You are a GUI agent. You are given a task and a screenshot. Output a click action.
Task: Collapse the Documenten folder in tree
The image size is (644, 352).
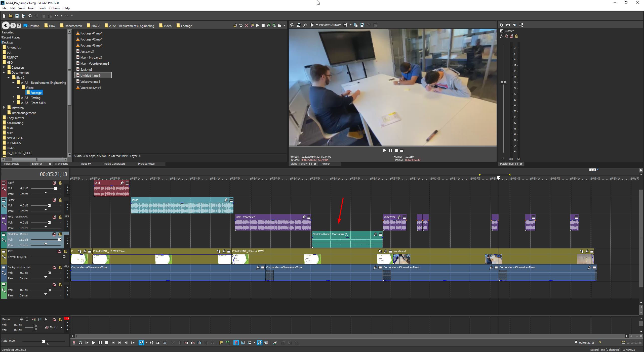[x=4, y=73]
